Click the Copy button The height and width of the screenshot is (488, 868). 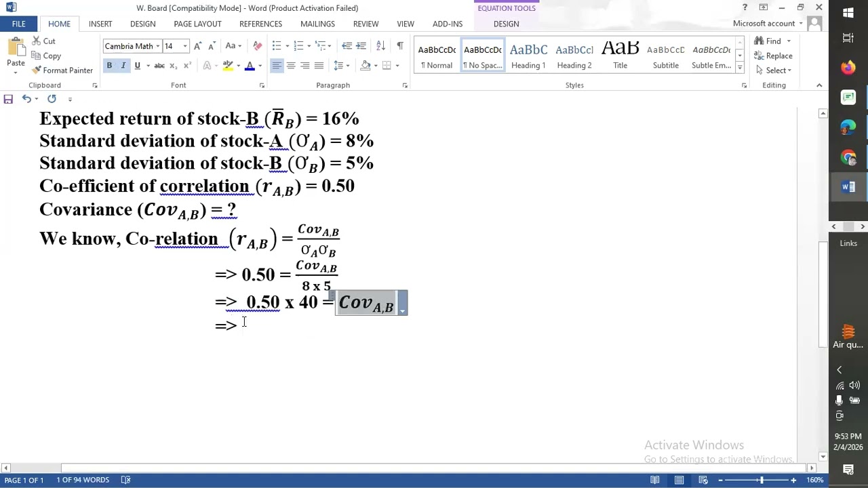click(x=46, y=56)
